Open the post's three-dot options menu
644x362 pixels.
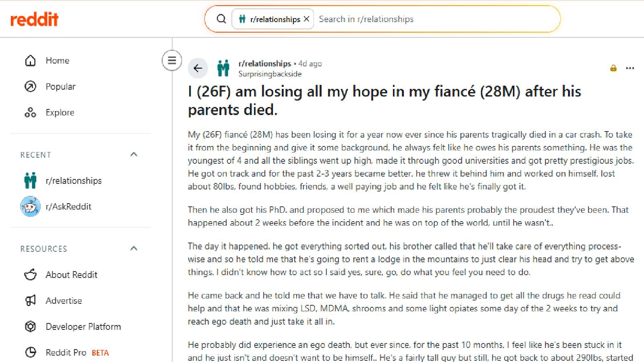click(630, 68)
